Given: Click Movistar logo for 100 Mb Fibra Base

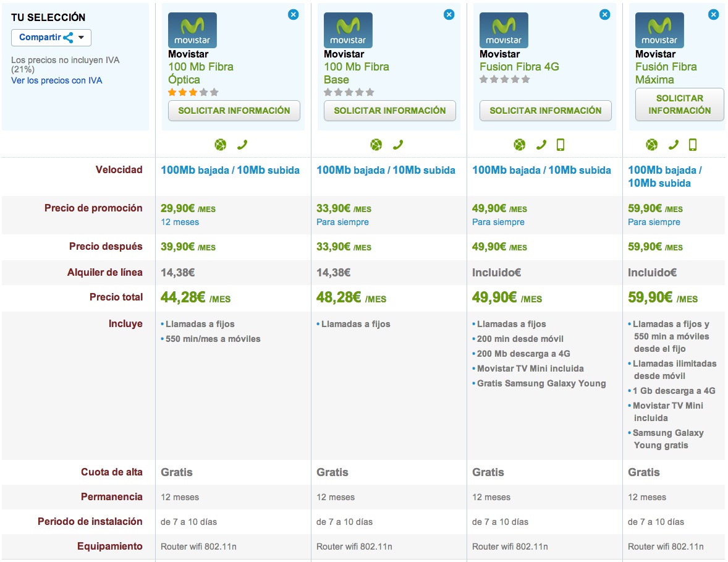Looking at the screenshot, I should click(x=348, y=30).
